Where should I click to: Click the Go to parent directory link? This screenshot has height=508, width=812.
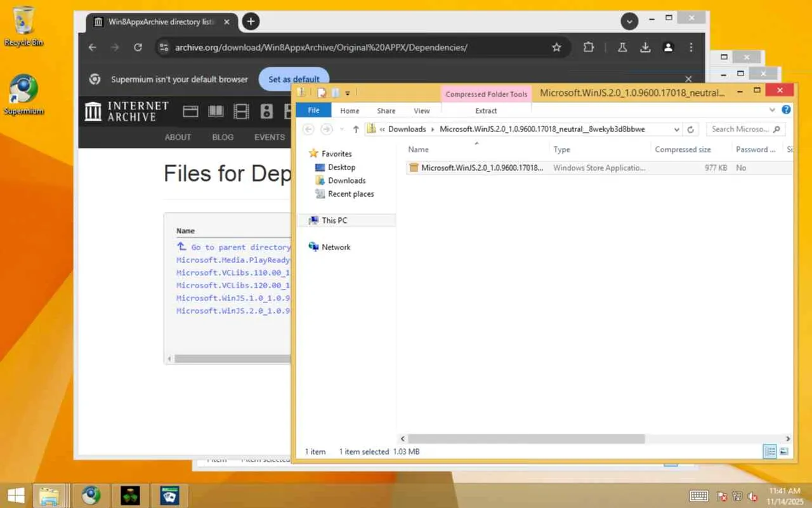pos(233,247)
